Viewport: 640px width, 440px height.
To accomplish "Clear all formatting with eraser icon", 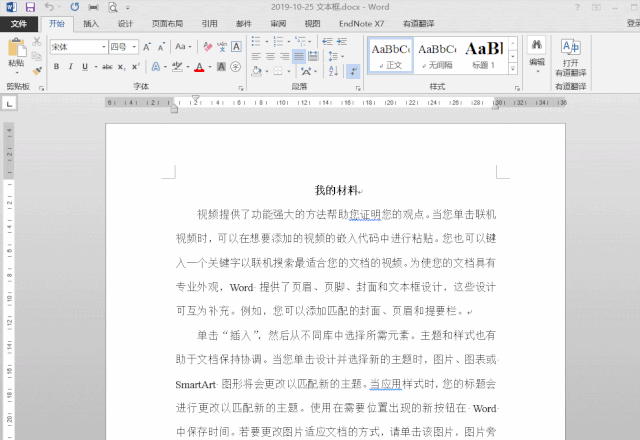I will 207,47.
